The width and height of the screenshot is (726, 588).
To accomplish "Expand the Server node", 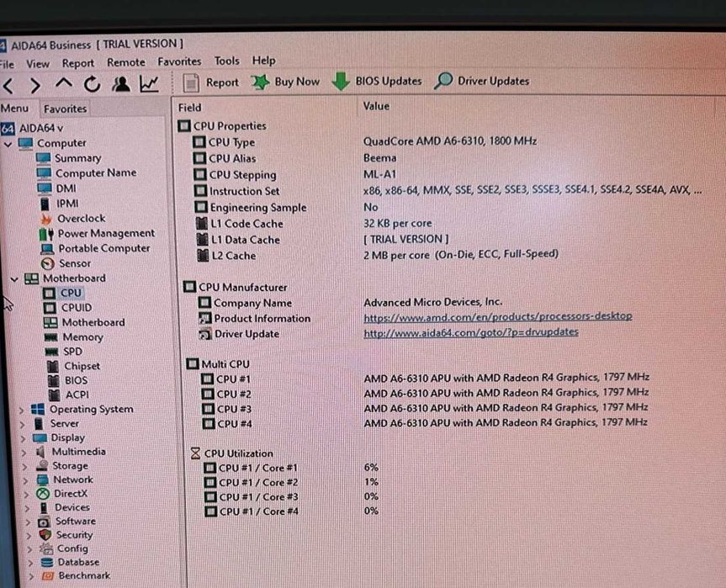I will pos(23,425).
